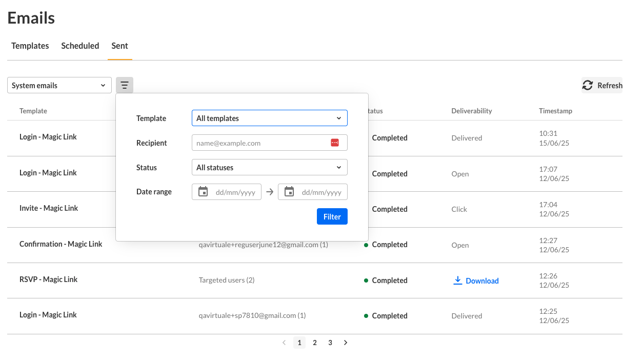Click the Recipient email input field
This screenshot has width=644, height=361.
[260, 143]
